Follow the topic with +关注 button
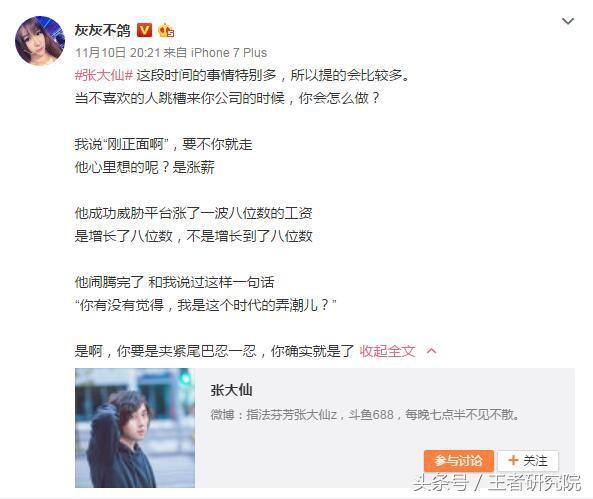 pyautogui.click(x=528, y=461)
